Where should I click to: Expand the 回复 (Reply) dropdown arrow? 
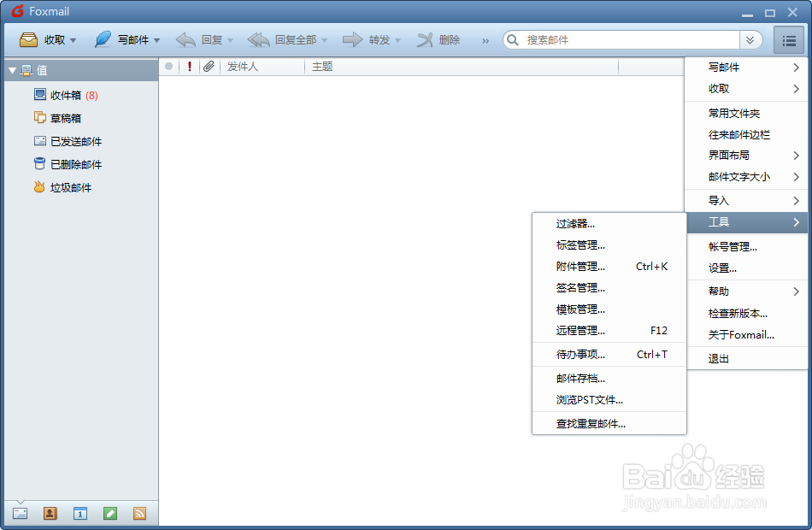tap(229, 39)
